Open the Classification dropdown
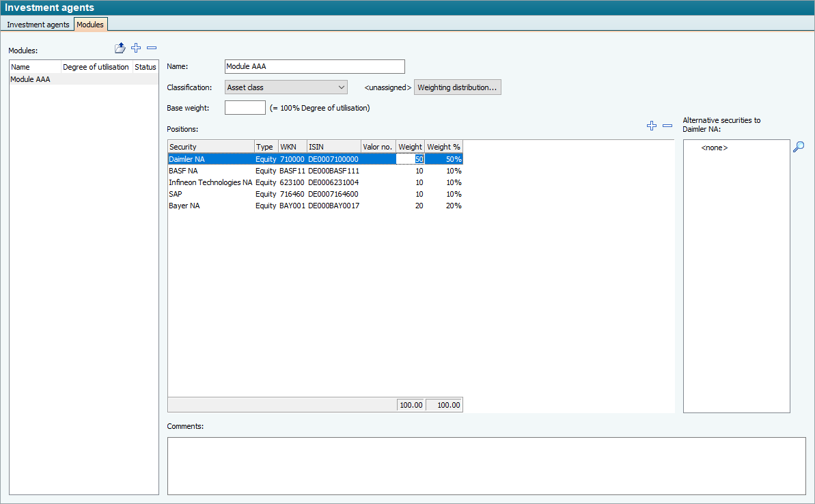 [x=286, y=87]
